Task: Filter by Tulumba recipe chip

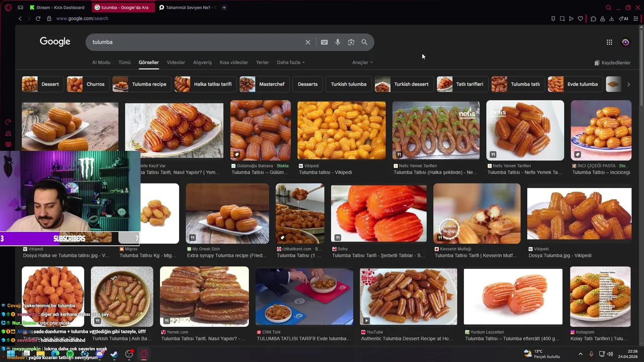Action: click(x=142, y=84)
